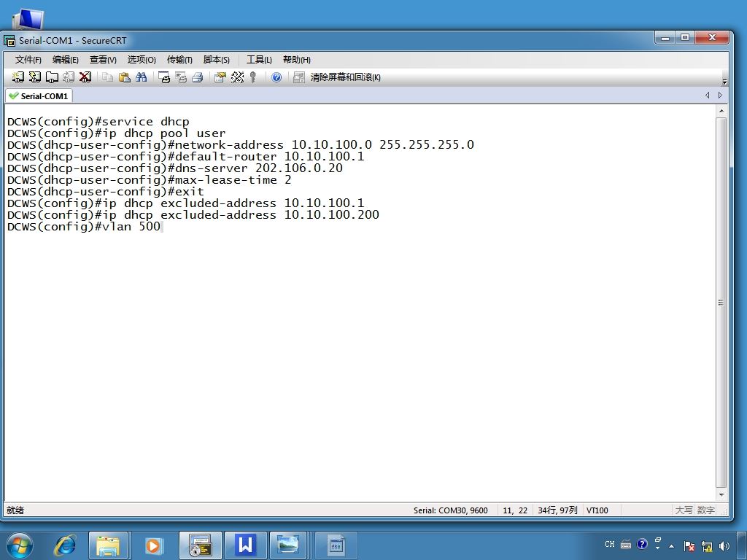Click the '34行, 97列' status entry
747x560 pixels.
pos(557,510)
